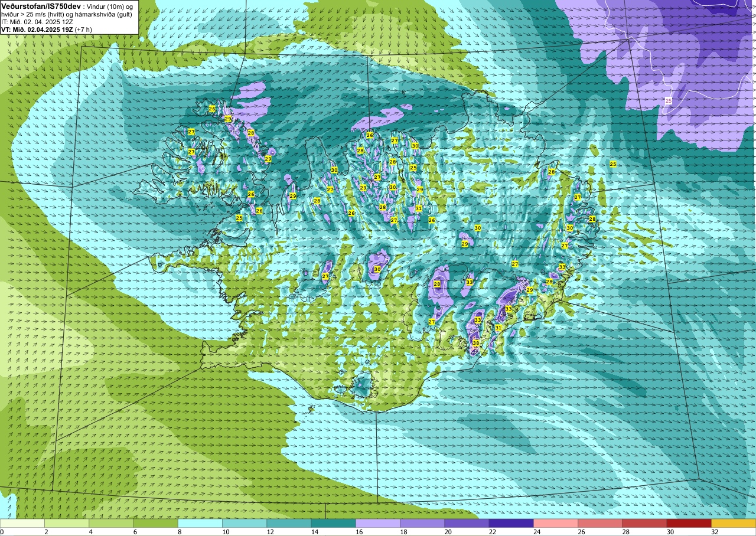The width and height of the screenshot is (756, 536).
Task: Select the 18–20 m/s purple legend swatch
Action: click(x=422, y=523)
